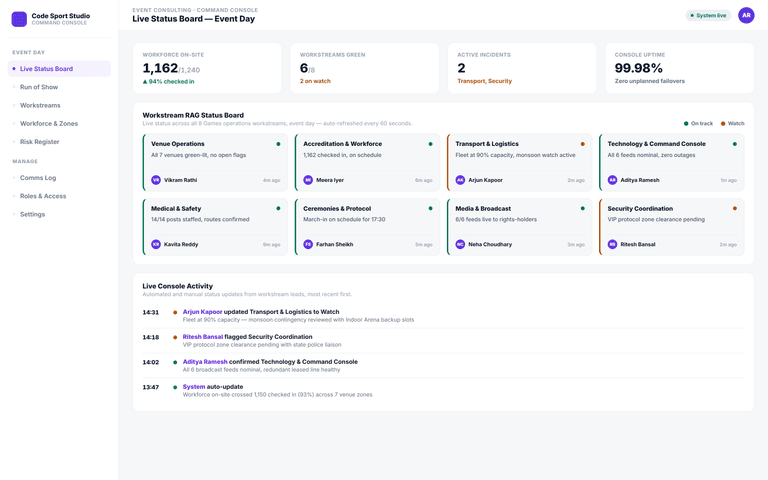Viewport: 768px width, 480px height.
Task: Click Ritesh Bansal's avatar in Security card
Action: click(x=612, y=244)
